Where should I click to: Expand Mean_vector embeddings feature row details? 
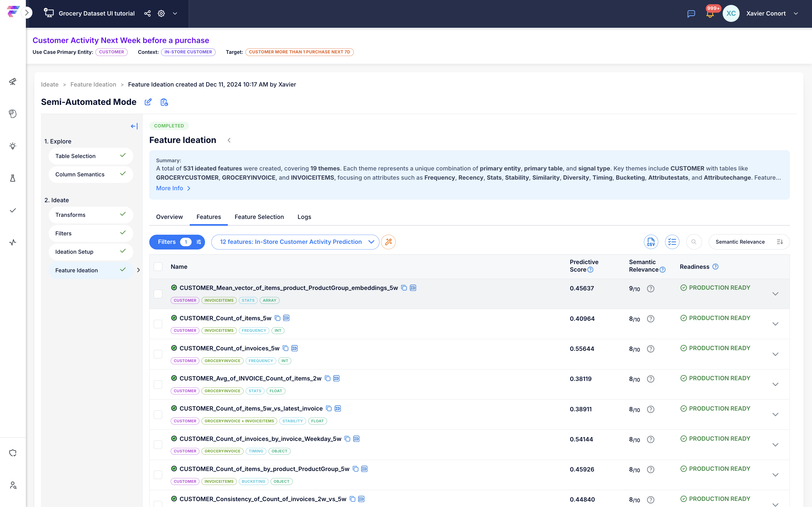point(775,294)
